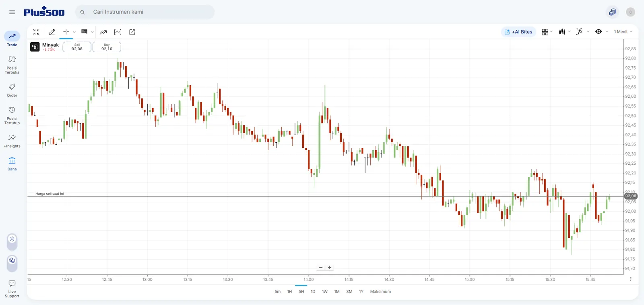
Task: Select the pencil drawing tool
Action: point(52,32)
